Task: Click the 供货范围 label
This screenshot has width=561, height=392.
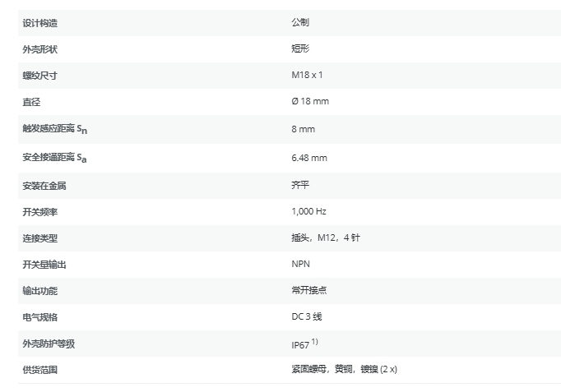Action: point(39,370)
